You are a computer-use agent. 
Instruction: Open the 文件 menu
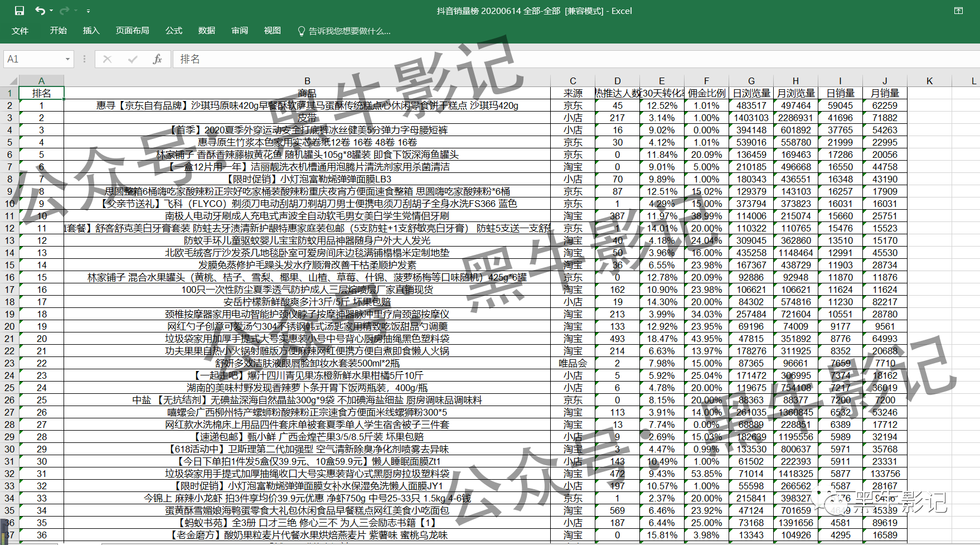[20, 31]
